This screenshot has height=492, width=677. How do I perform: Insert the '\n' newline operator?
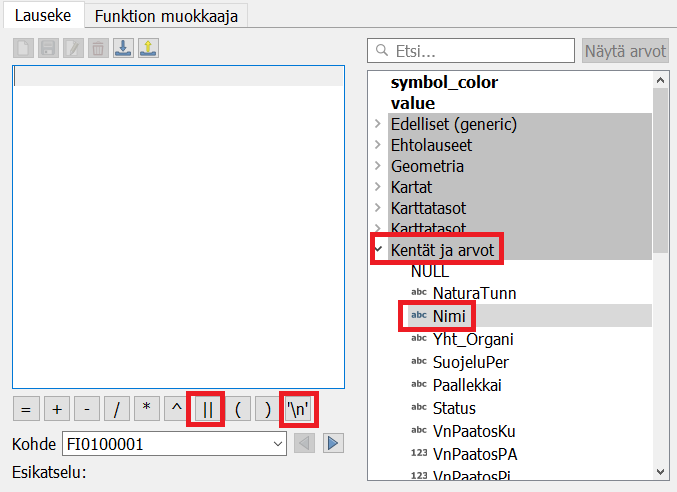tap(298, 409)
